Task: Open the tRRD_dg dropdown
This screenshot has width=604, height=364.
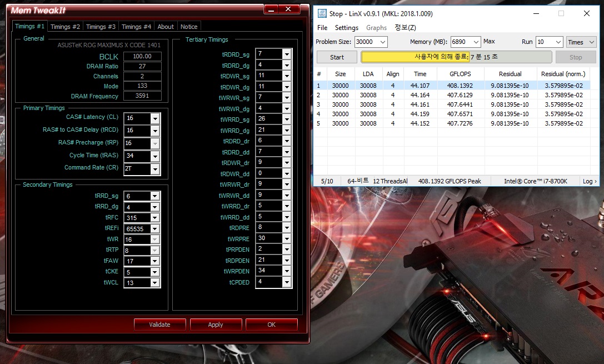Action: tap(155, 207)
